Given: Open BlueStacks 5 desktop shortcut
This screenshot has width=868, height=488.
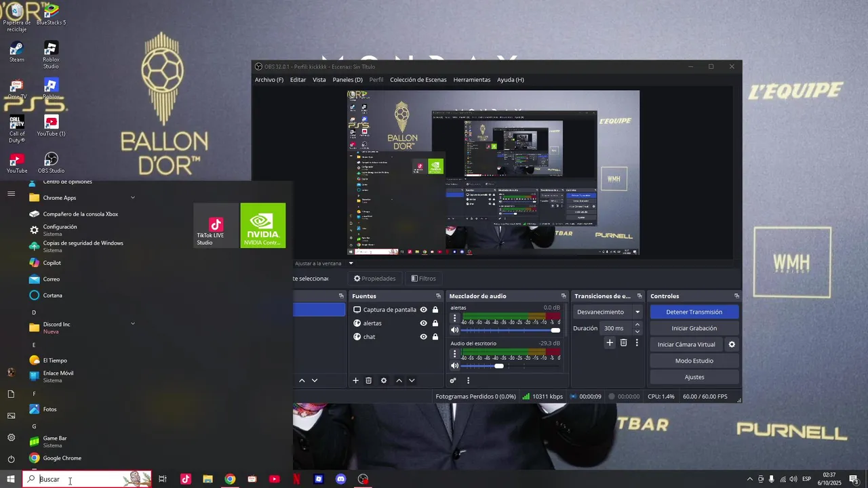Looking at the screenshot, I should pyautogui.click(x=51, y=14).
